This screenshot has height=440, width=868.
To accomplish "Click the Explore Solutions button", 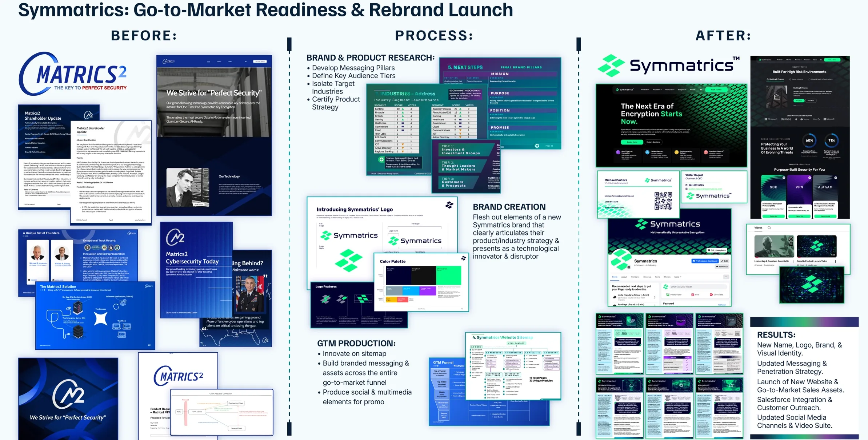I will point(653,142).
